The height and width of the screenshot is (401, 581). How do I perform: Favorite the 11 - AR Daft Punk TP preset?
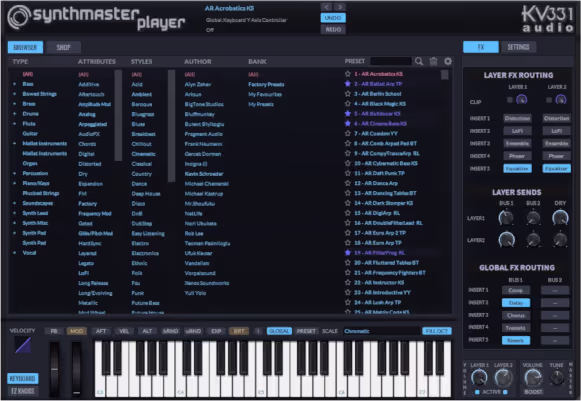pos(348,173)
